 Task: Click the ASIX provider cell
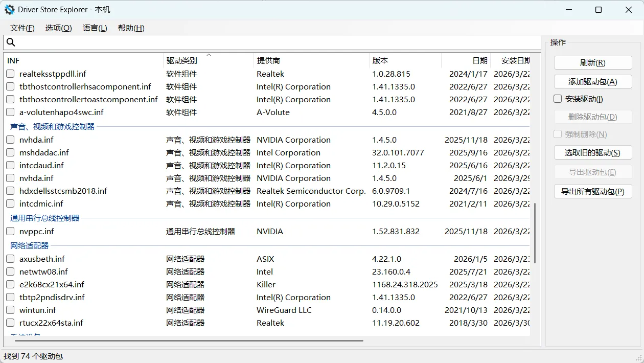point(265,259)
